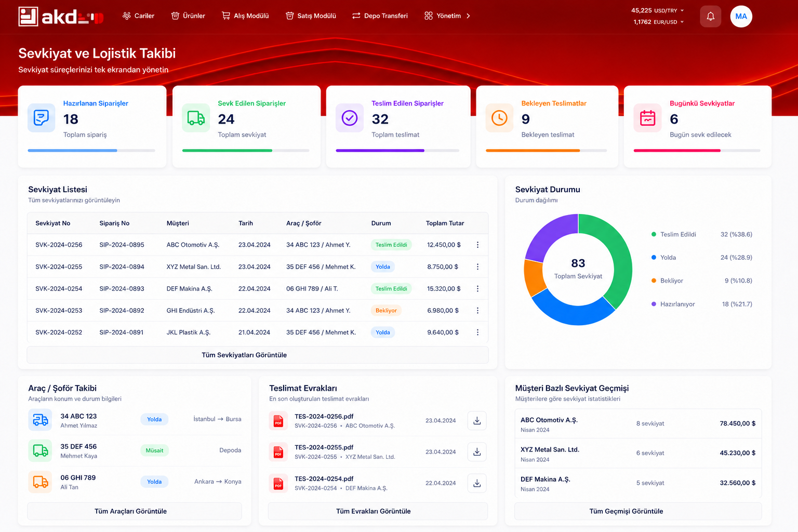
Task: Click the Toplam Tutar column header
Action: [x=445, y=223]
